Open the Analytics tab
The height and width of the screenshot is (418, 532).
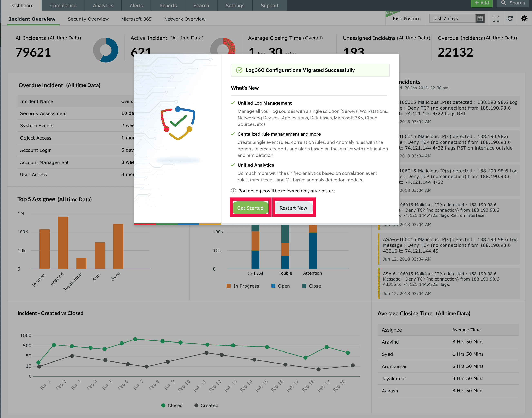[x=103, y=5]
